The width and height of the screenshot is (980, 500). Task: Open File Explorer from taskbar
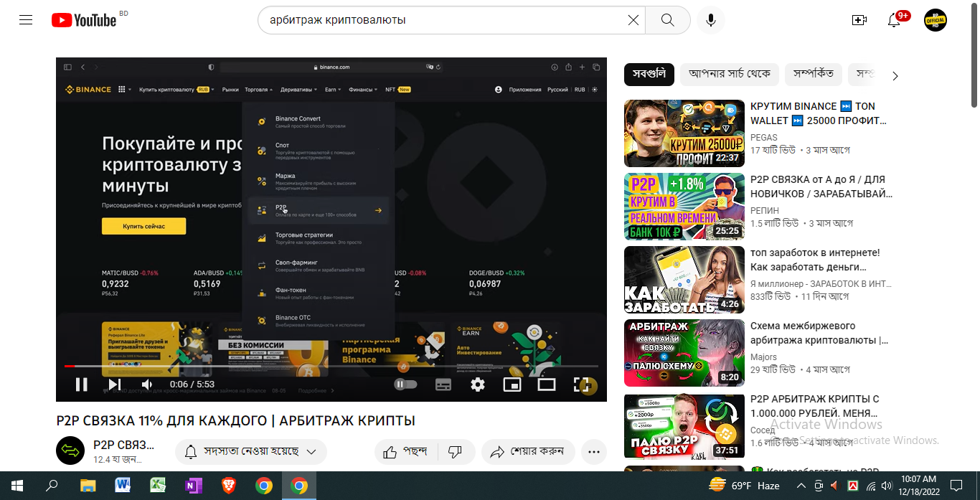tap(88, 486)
